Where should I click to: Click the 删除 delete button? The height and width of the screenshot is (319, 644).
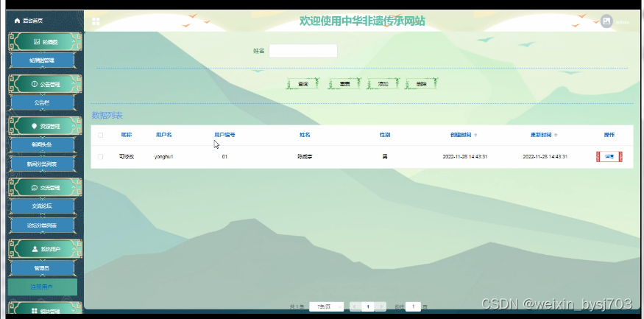pos(422,84)
